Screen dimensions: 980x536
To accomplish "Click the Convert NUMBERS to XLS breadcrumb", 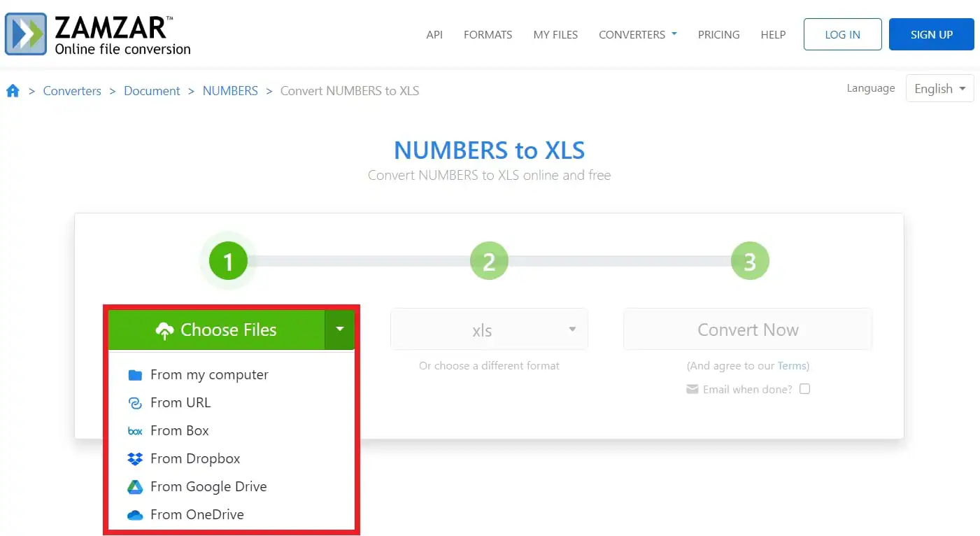I will click(x=350, y=91).
